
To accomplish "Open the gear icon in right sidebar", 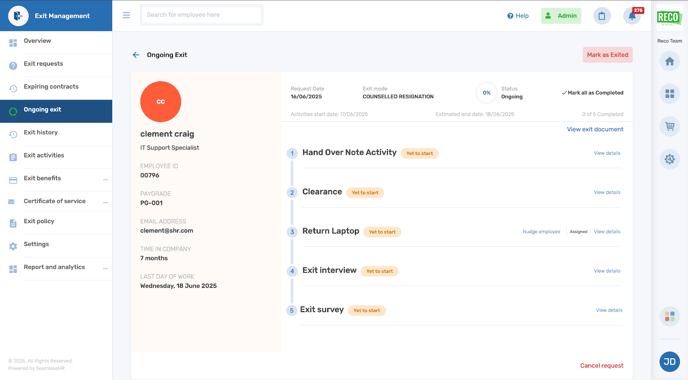I will point(670,159).
